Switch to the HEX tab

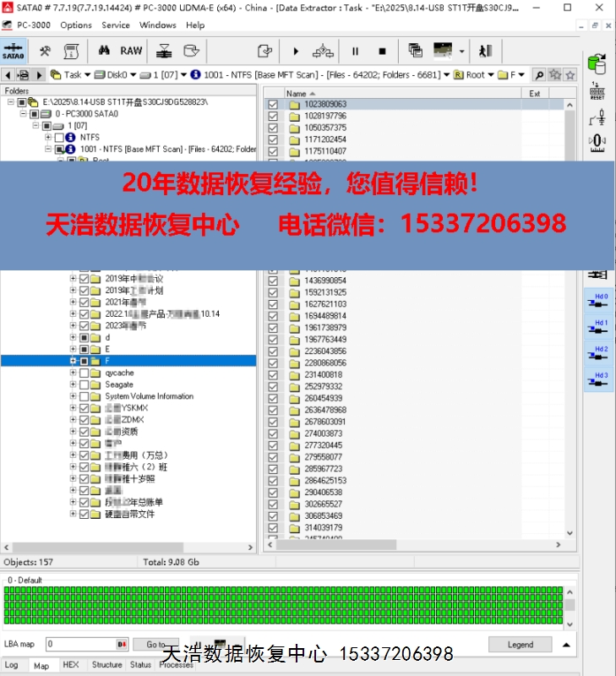click(71, 665)
